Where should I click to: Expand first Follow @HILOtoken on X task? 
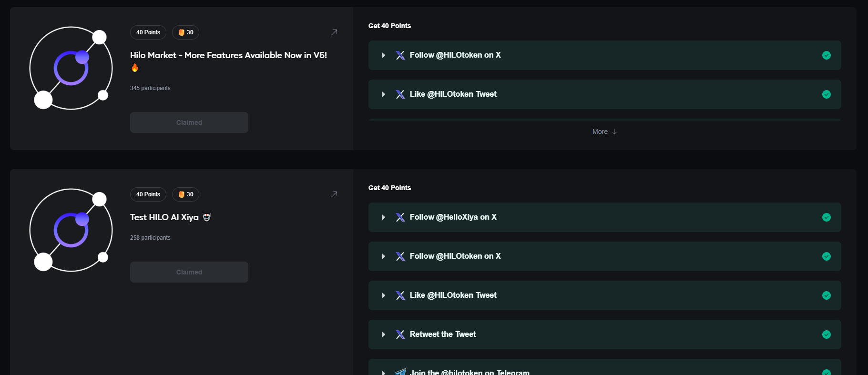(383, 55)
